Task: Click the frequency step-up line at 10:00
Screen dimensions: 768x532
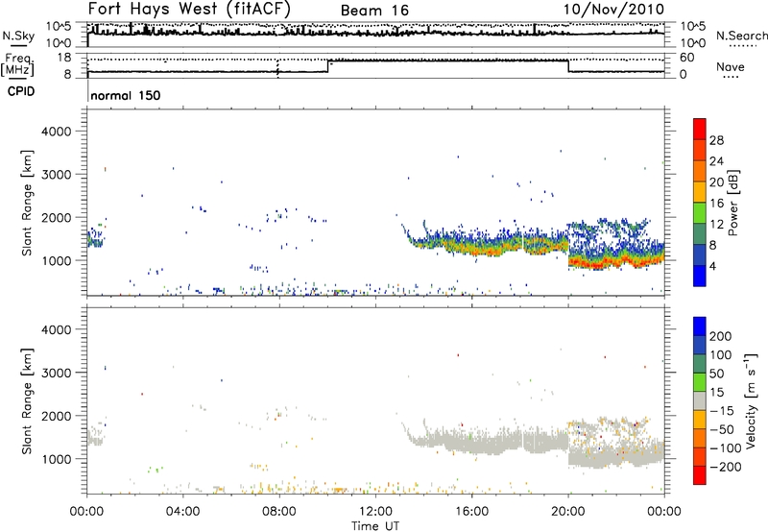Action: 327,66
